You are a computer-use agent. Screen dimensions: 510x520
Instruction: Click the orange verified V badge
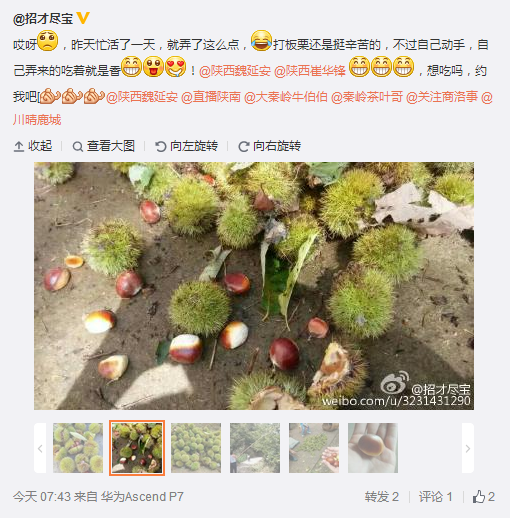(83, 17)
